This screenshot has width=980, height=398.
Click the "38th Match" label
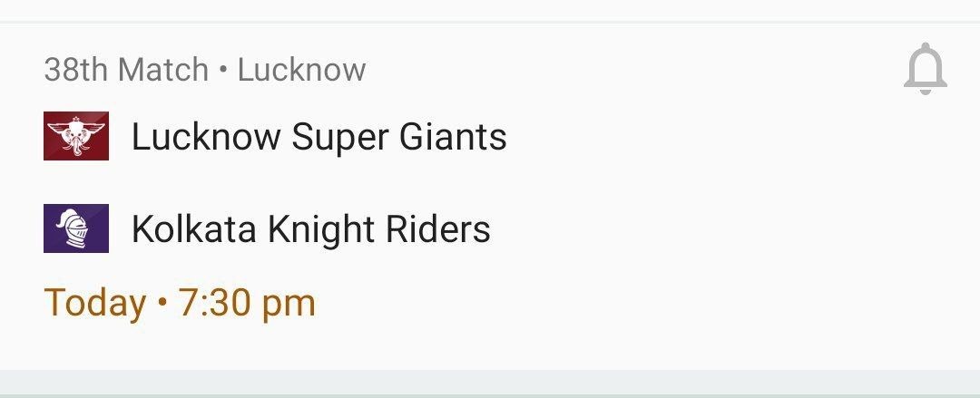126,70
